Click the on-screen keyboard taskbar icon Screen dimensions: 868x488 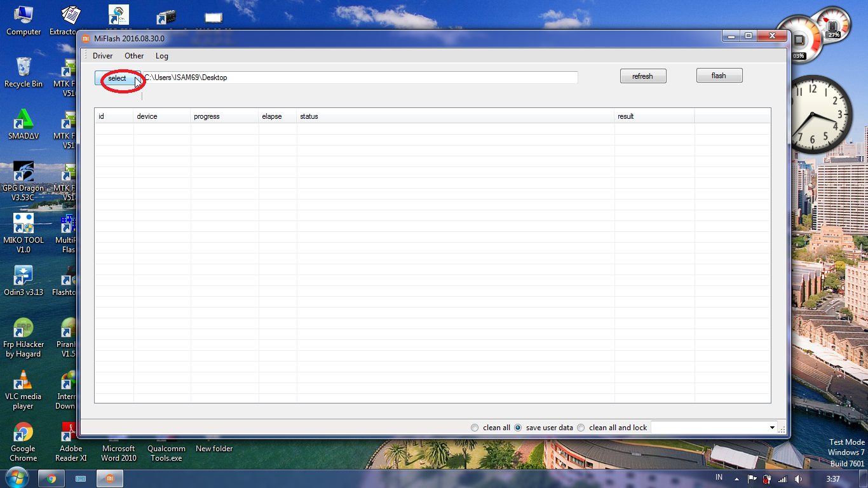(x=81, y=478)
